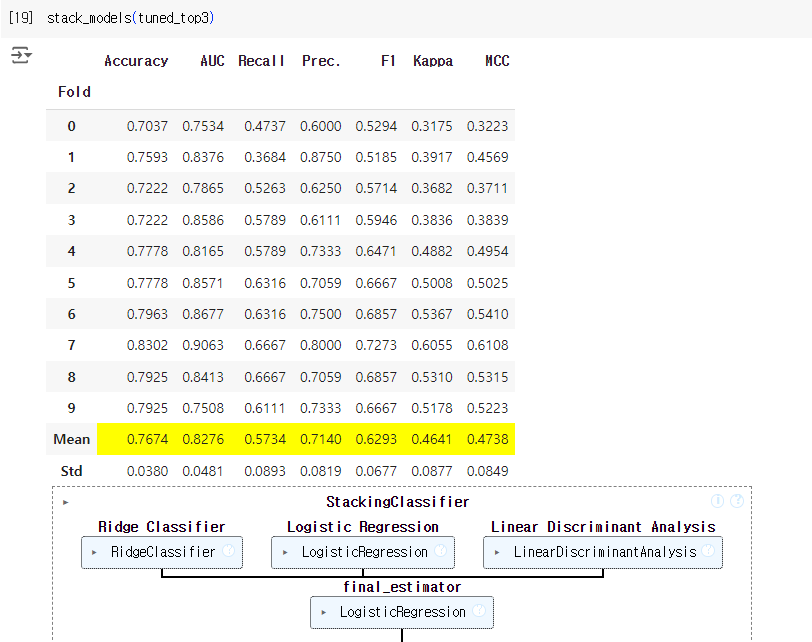Click fold 3 AUC 0.8586

pos(203,221)
